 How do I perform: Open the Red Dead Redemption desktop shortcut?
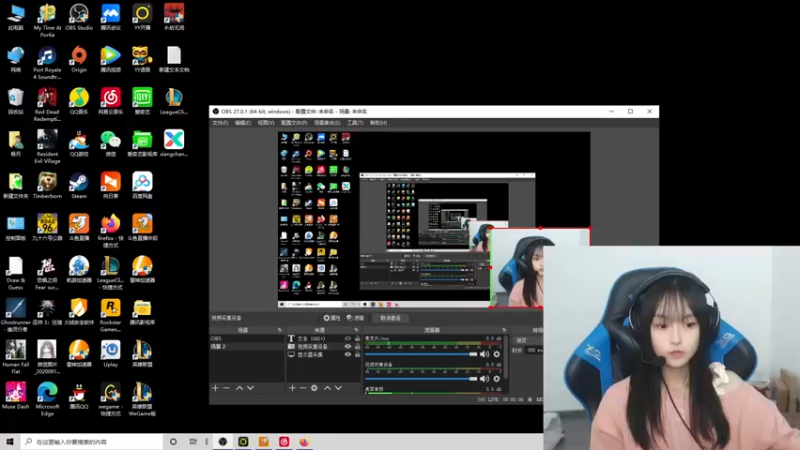(47, 105)
